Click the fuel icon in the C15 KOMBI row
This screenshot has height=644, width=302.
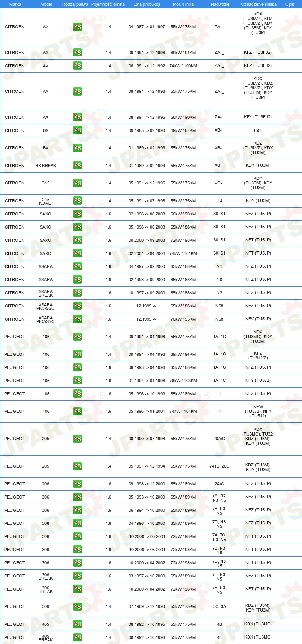tap(78, 201)
